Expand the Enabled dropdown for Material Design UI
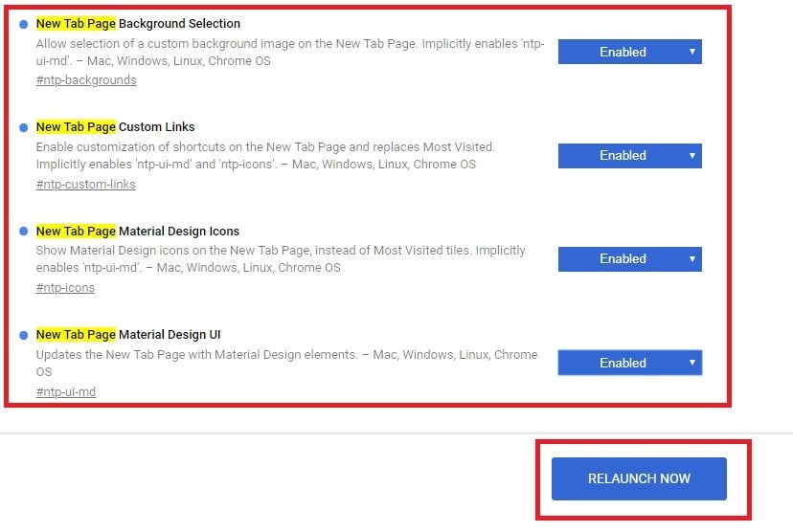The width and height of the screenshot is (793, 532). click(x=629, y=363)
